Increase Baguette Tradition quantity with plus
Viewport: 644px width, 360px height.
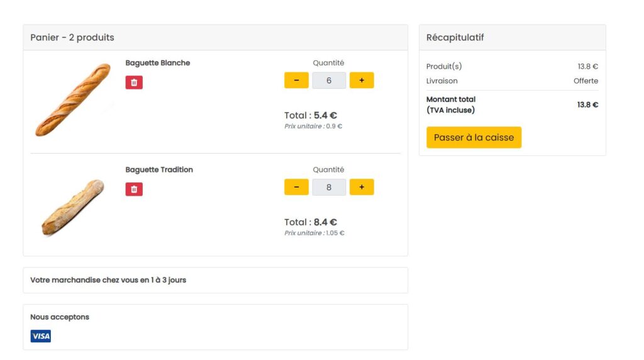362,187
